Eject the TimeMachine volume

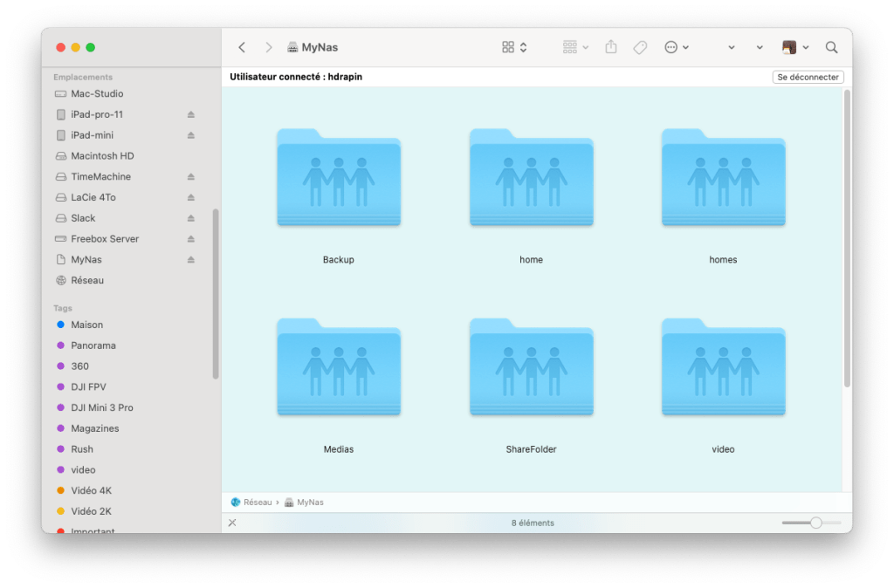191,177
